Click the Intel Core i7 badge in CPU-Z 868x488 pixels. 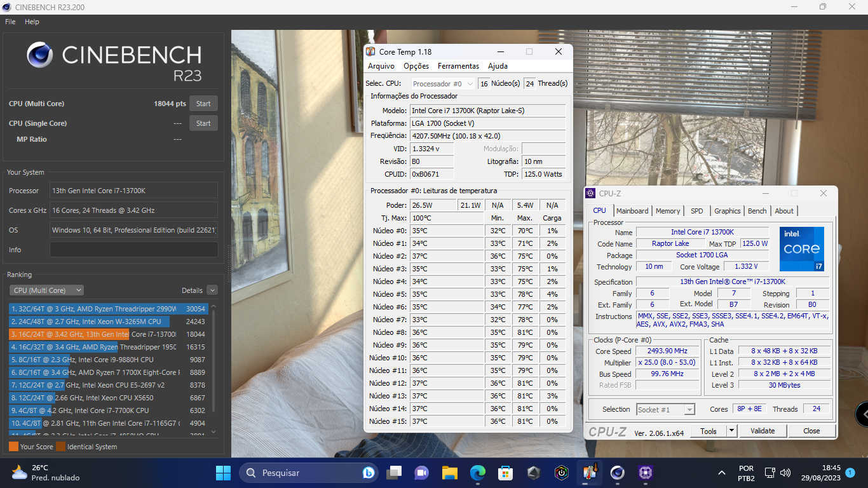click(x=802, y=249)
